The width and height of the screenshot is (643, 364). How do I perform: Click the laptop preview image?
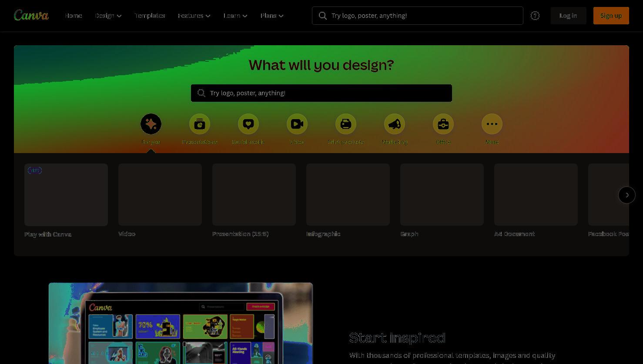click(181, 323)
